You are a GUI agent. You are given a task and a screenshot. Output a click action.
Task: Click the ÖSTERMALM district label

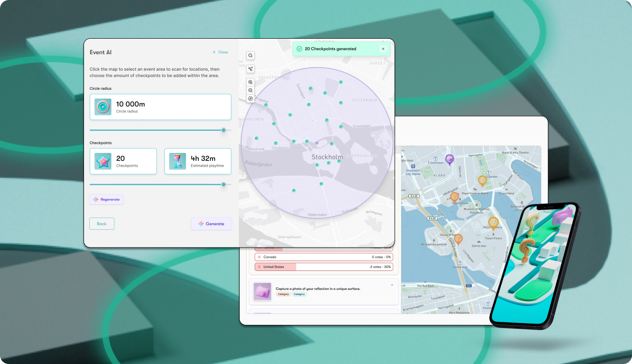(365, 100)
